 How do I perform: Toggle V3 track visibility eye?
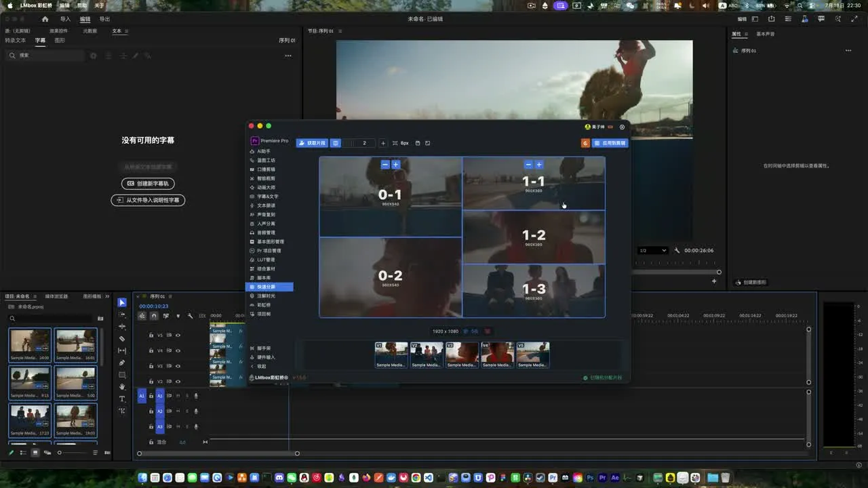coord(178,366)
